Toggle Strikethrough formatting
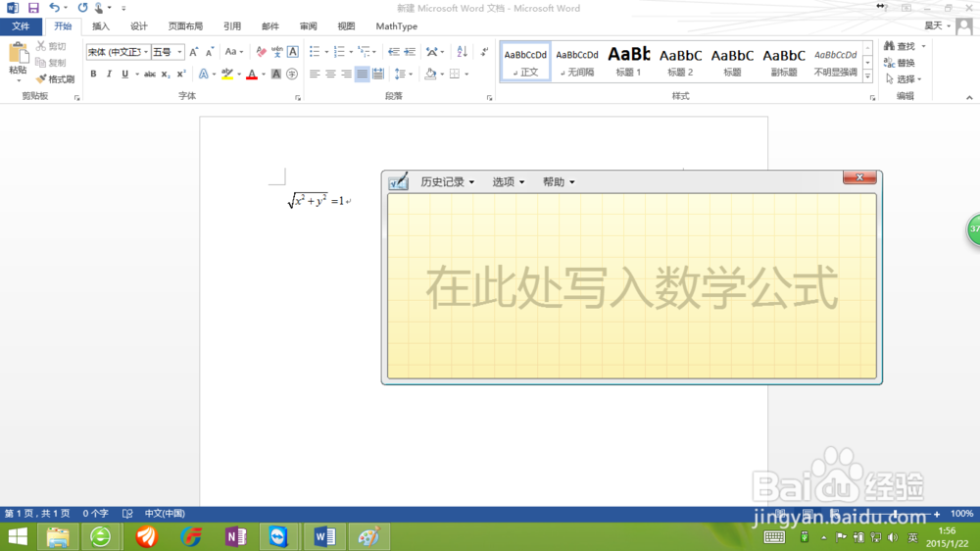This screenshot has height=551, width=980. pos(149,74)
